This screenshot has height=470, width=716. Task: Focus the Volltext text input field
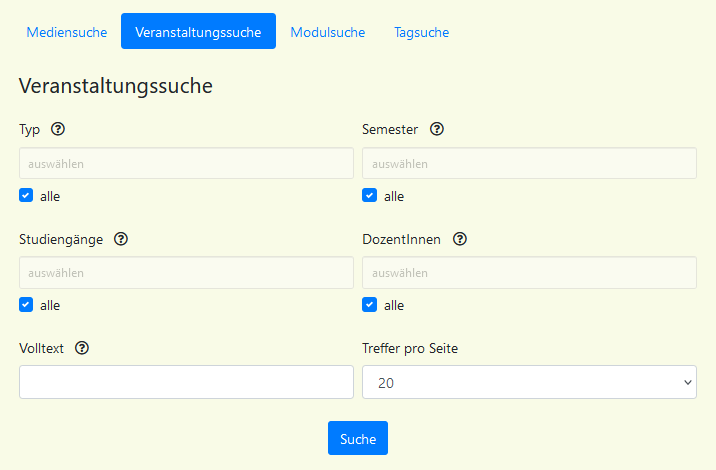(x=186, y=382)
